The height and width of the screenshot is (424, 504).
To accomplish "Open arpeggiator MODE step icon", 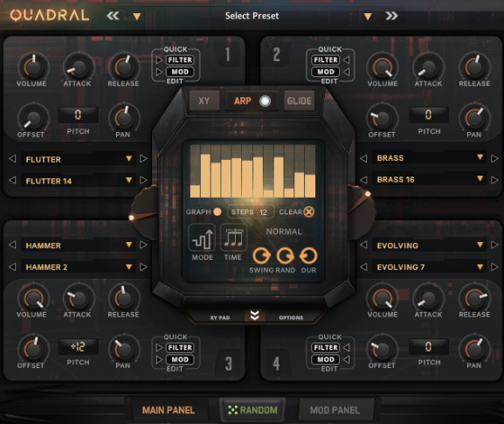I will pos(202,238).
